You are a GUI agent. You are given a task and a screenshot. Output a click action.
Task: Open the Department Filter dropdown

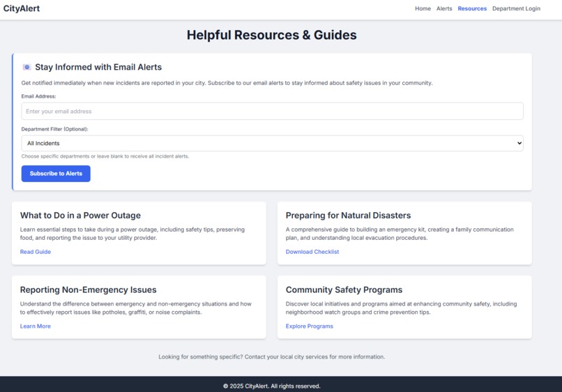click(272, 143)
